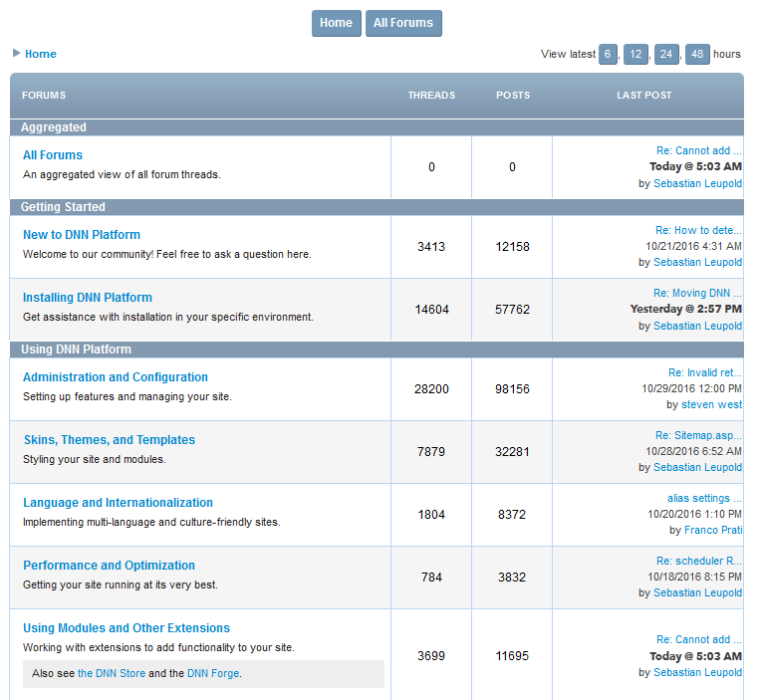Open Administration and Configuration forum

(116, 377)
